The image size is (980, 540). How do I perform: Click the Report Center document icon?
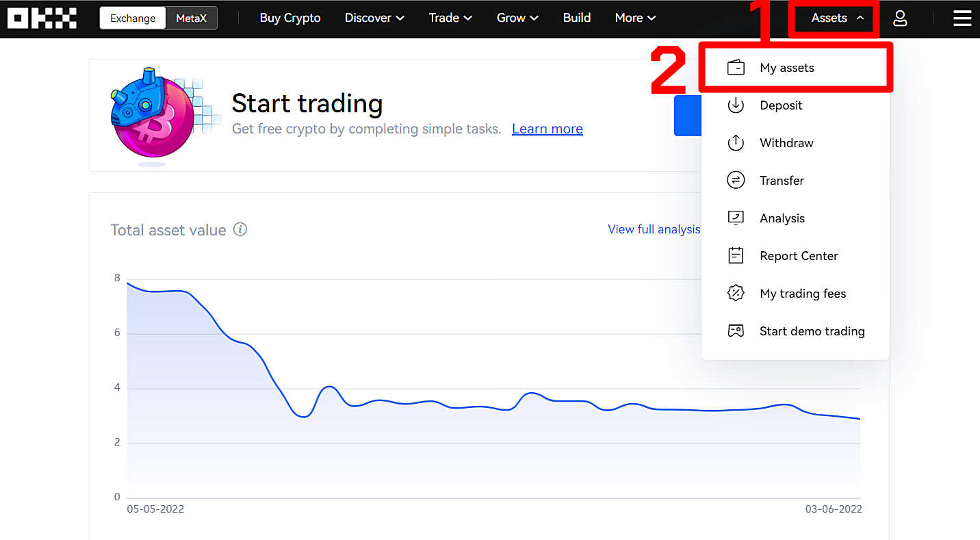click(x=736, y=256)
